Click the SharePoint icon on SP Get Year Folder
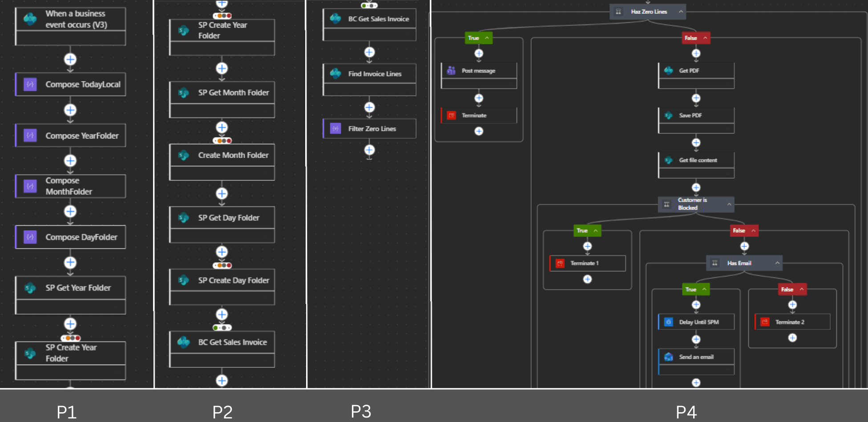The width and height of the screenshot is (868, 422). coord(30,288)
